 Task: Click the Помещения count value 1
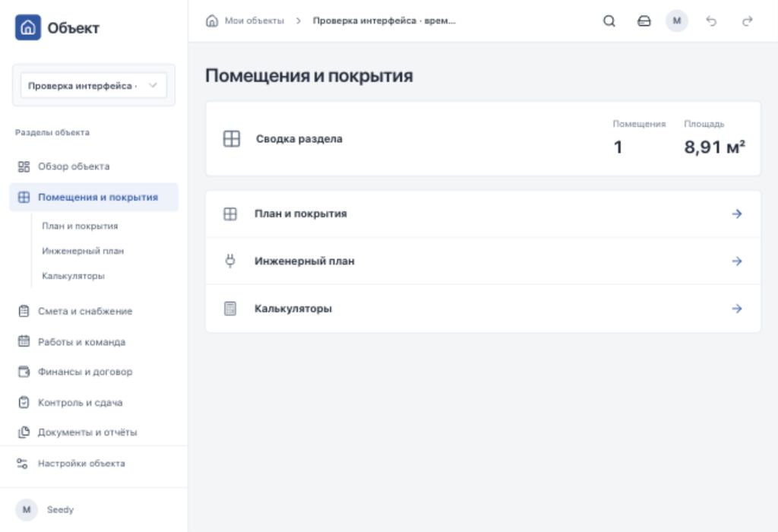[x=618, y=147]
